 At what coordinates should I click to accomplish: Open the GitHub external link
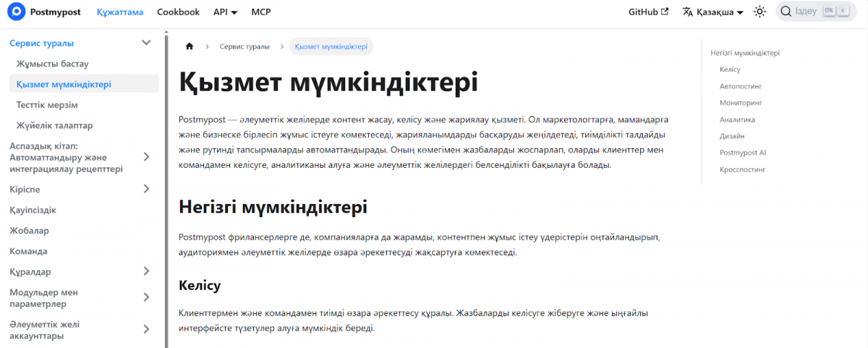648,12
